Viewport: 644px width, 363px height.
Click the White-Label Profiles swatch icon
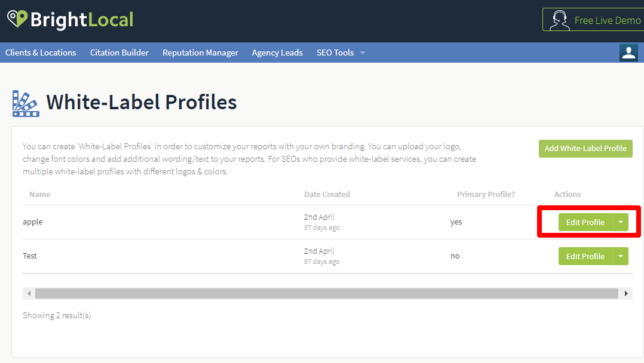[26, 103]
